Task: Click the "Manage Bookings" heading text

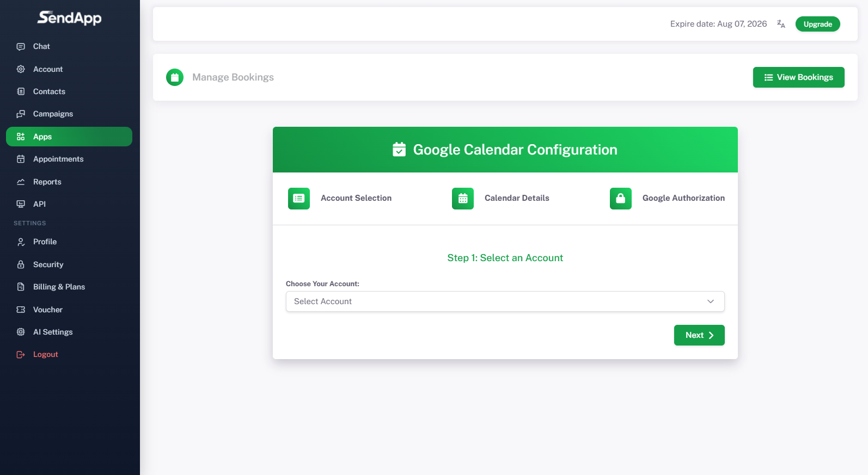Action: coord(233,77)
